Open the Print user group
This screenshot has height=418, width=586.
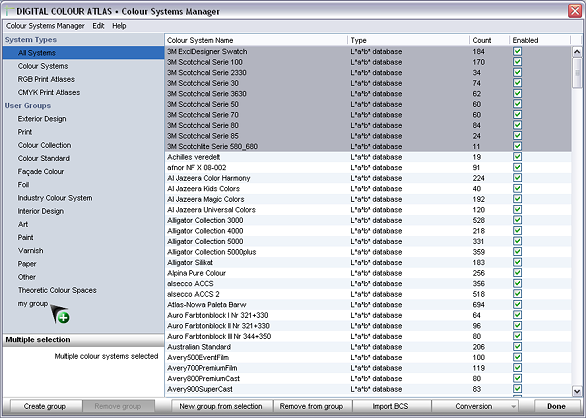(x=25, y=132)
